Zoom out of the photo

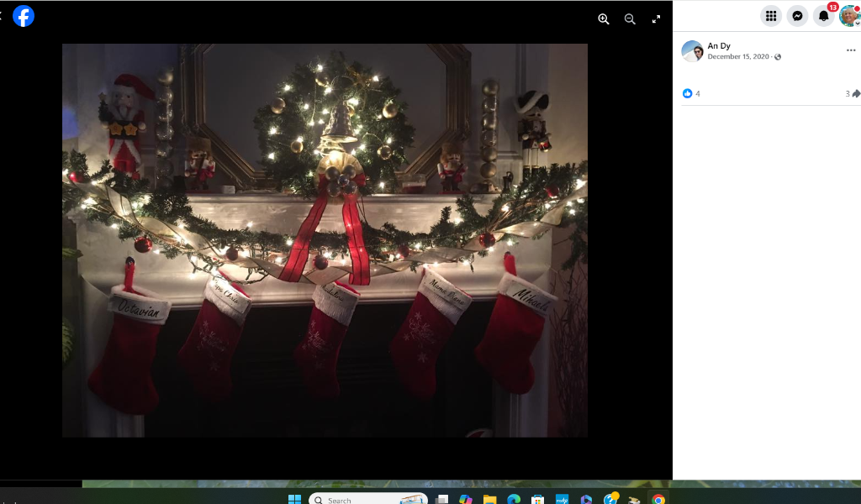(630, 19)
